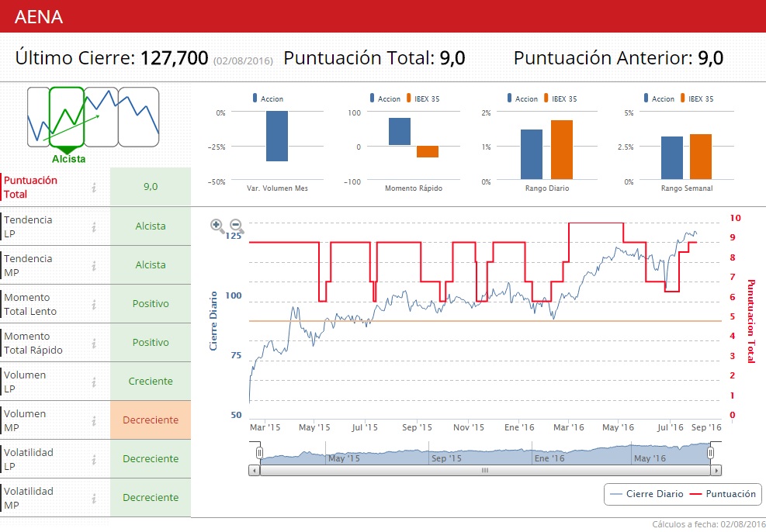The height and width of the screenshot is (532, 766).
Task: Click the Alcista value for Tendencia MP
Action: click(x=151, y=264)
